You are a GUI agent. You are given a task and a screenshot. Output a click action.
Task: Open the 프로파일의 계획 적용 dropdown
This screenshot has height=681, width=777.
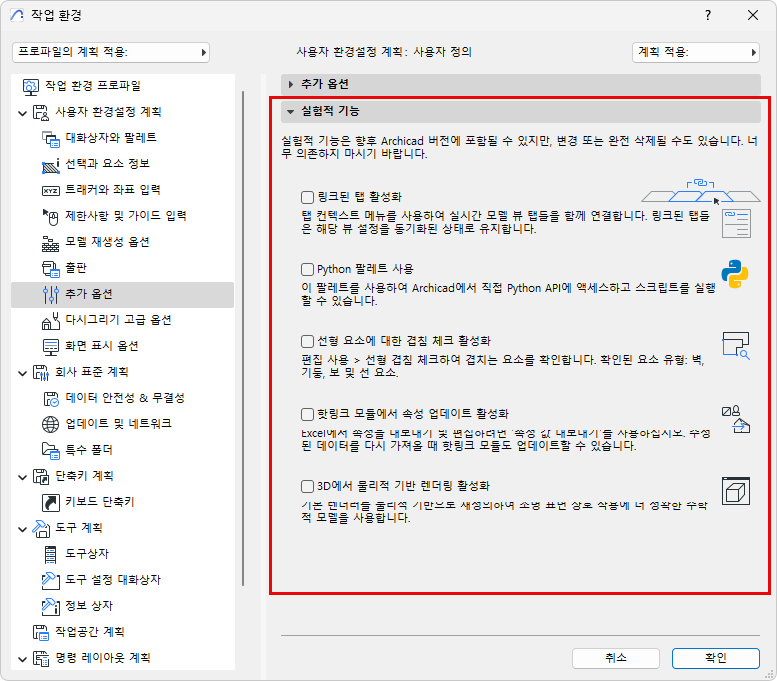pos(111,52)
